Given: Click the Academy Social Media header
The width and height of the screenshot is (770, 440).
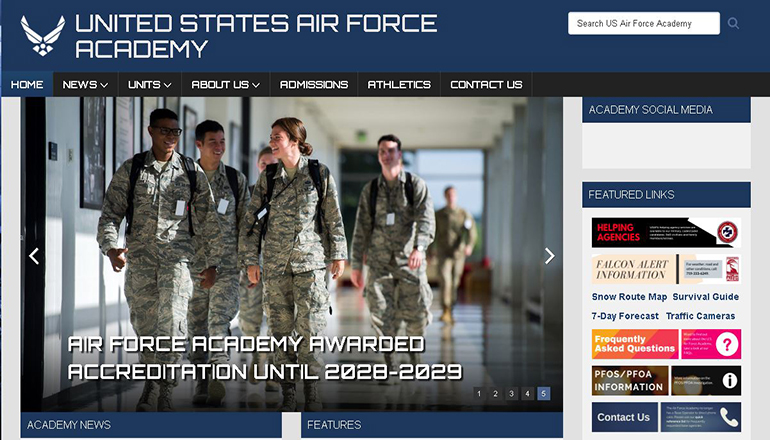Looking at the screenshot, I should 666,110.
